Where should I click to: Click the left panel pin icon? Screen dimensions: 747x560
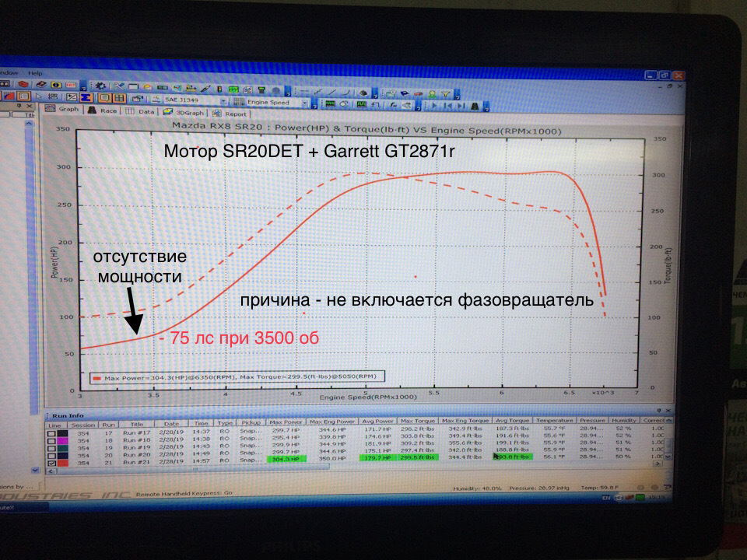pos(19,106)
